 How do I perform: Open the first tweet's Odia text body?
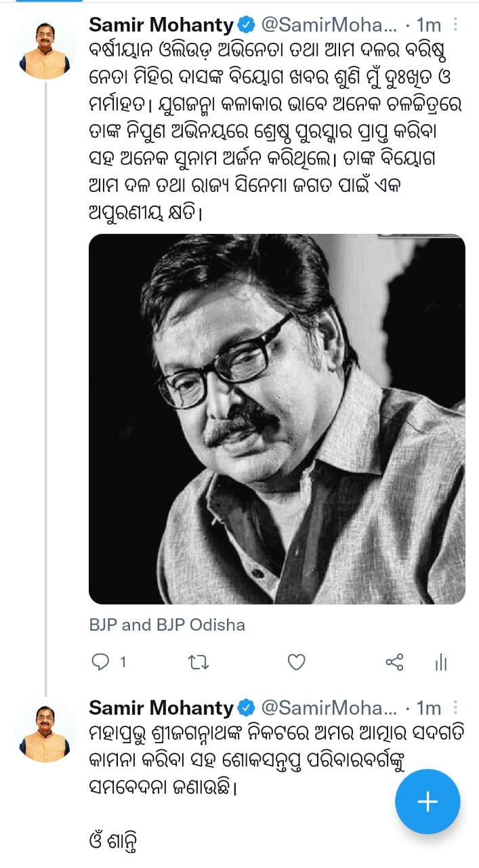click(271, 129)
